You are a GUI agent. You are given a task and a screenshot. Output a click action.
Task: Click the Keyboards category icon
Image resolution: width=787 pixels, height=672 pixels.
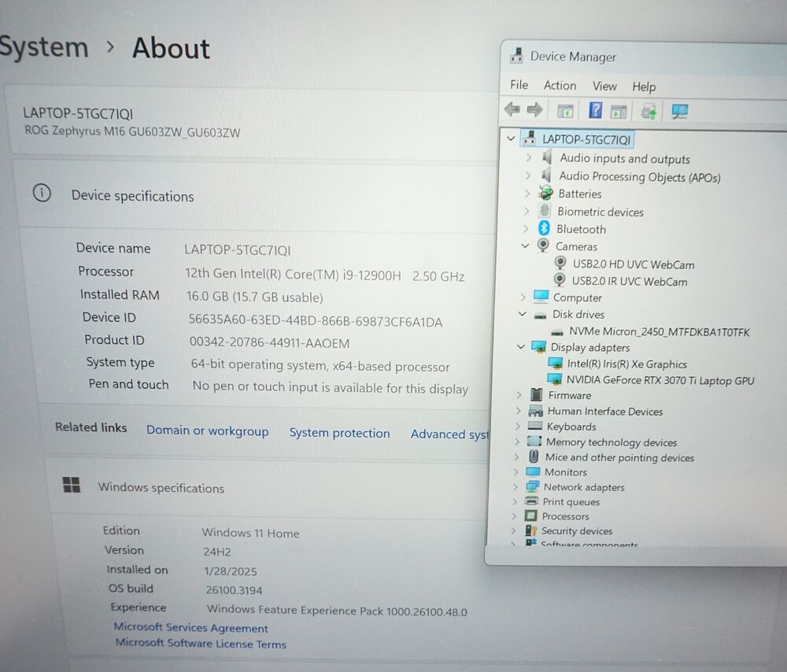535,426
